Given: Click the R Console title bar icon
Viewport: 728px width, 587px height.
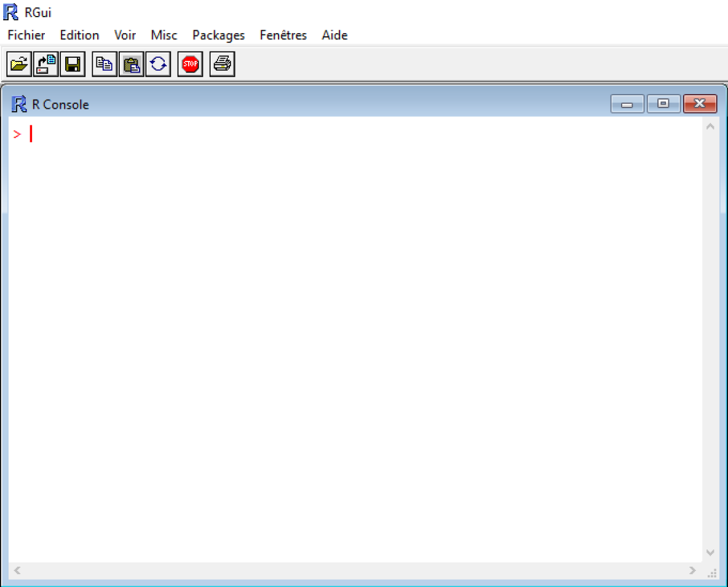Looking at the screenshot, I should pyautogui.click(x=19, y=104).
